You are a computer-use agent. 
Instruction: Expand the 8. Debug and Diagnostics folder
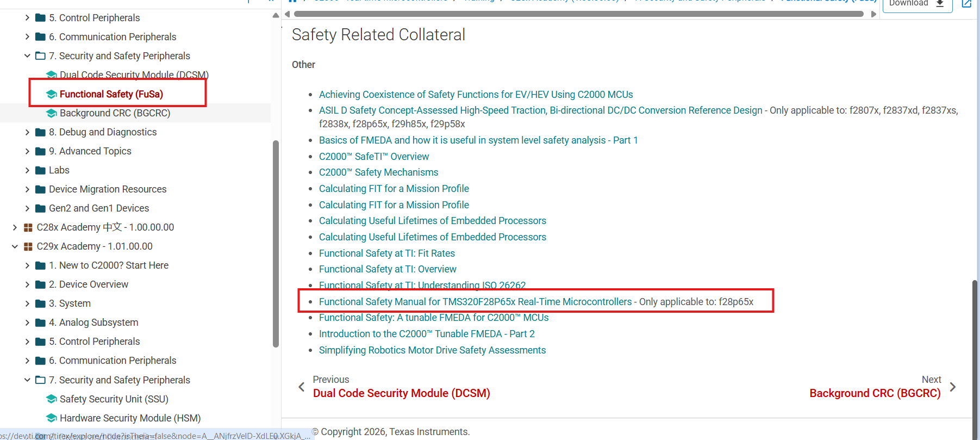pyautogui.click(x=27, y=132)
